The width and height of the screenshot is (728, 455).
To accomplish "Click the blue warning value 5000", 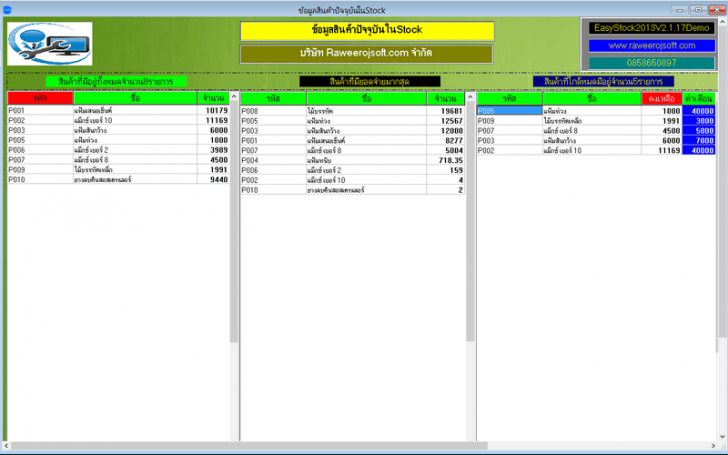I will (x=699, y=131).
